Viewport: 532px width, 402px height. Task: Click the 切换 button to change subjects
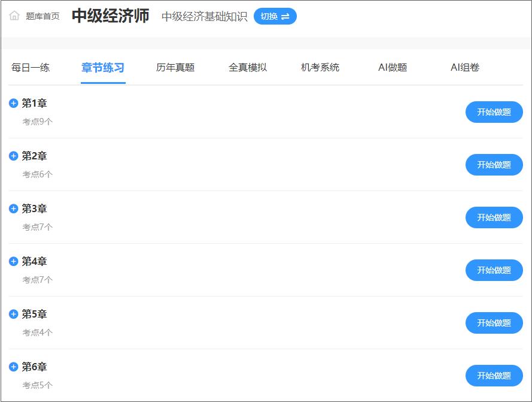[275, 17]
